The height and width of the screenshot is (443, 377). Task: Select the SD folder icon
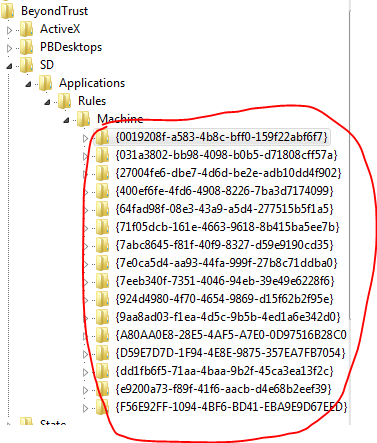tap(26, 65)
